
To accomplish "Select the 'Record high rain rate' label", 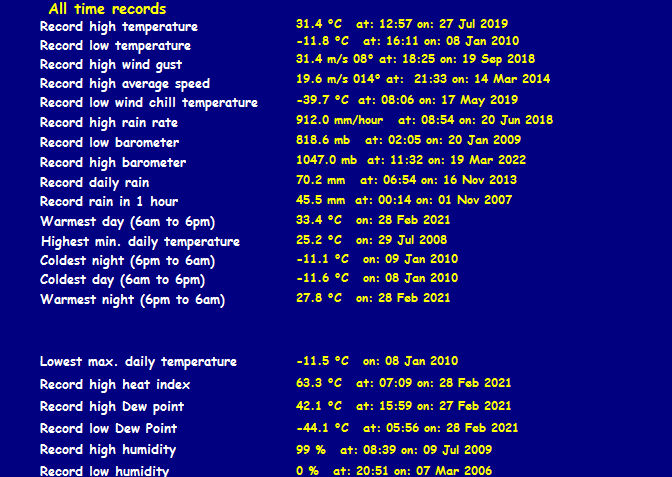I will 109,123.
